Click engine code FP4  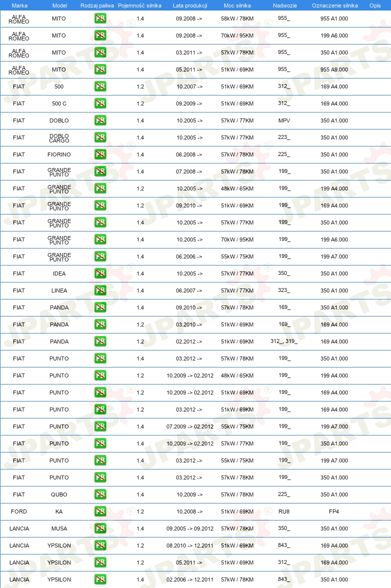coord(334,511)
